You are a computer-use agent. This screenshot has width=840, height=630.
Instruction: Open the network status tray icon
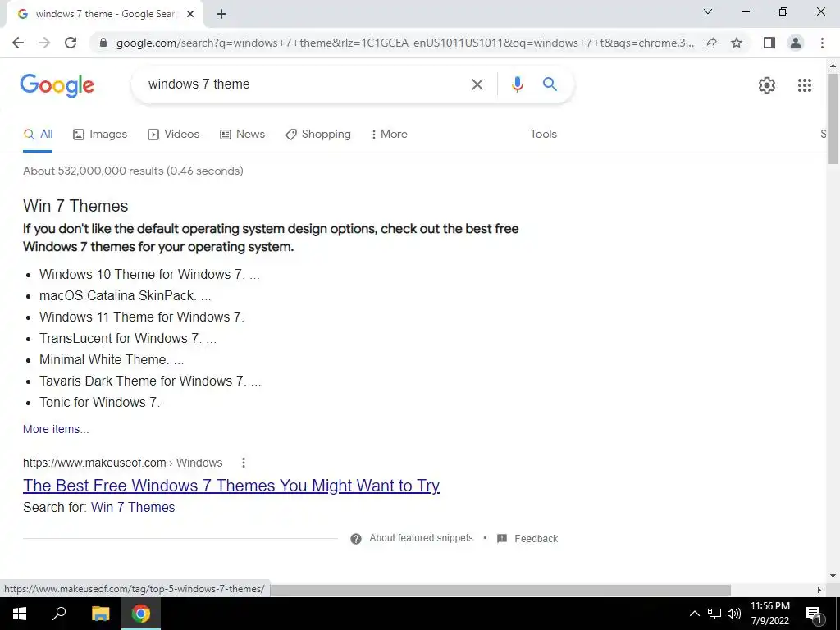714,614
